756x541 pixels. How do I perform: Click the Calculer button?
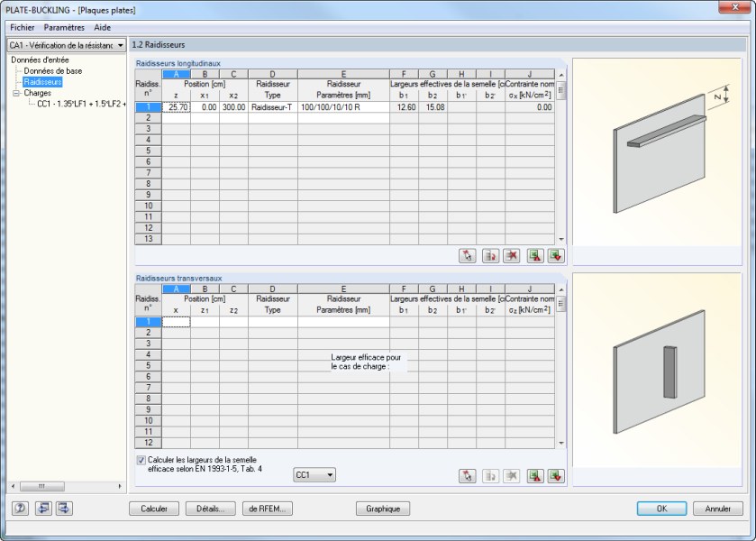154,509
